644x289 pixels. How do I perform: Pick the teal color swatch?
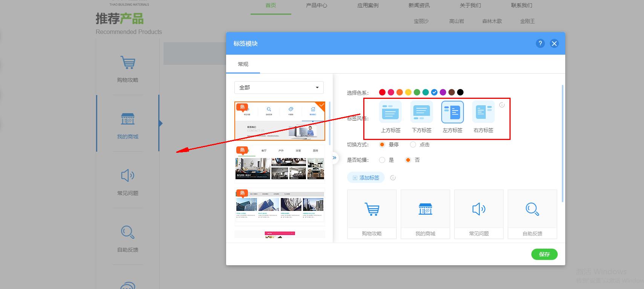pyautogui.click(x=425, y=92)
